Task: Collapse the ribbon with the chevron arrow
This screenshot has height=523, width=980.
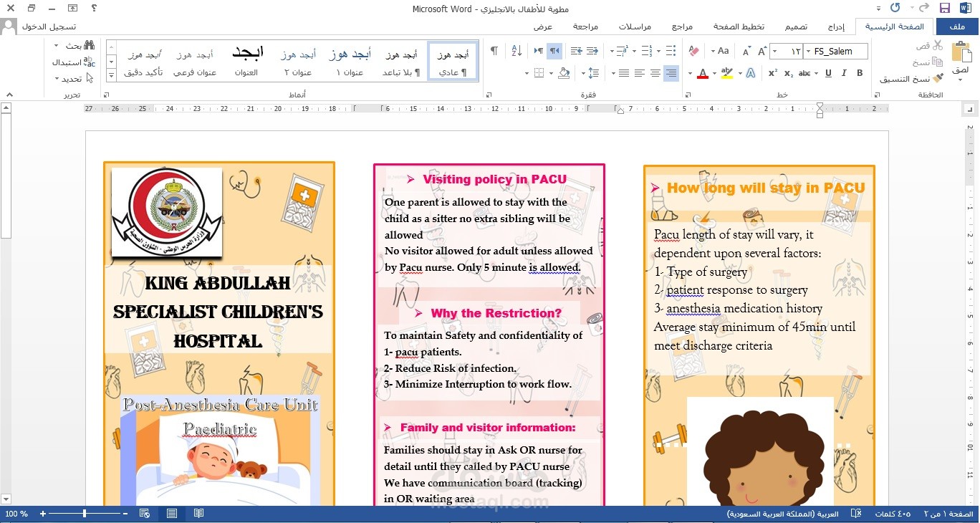Action: (9, 95)
